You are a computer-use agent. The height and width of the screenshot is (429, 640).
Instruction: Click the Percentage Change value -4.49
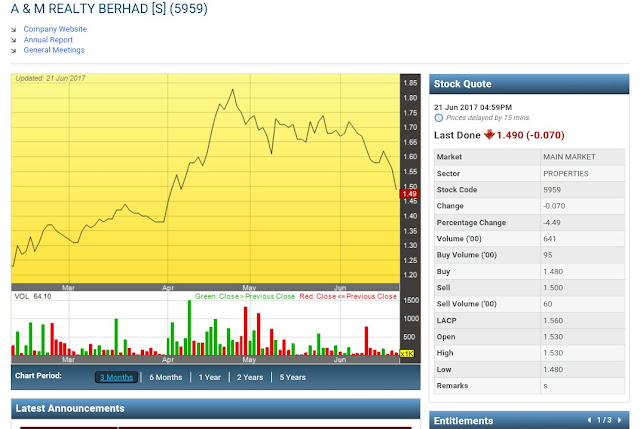(x=552, y=222)
